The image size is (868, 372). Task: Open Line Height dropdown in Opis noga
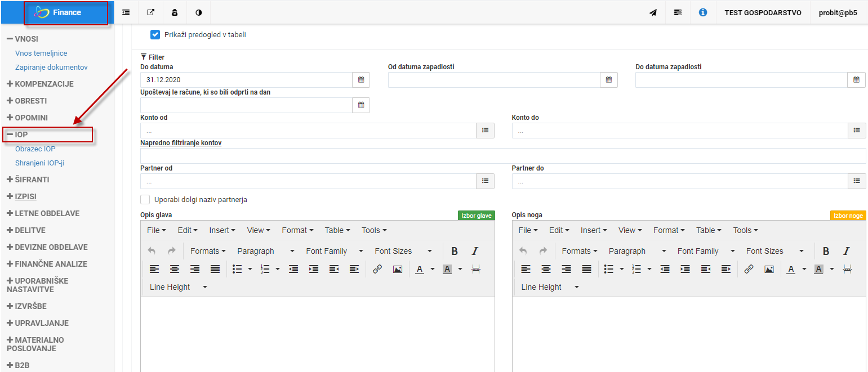pyautogui.click(x=550, y=287)
